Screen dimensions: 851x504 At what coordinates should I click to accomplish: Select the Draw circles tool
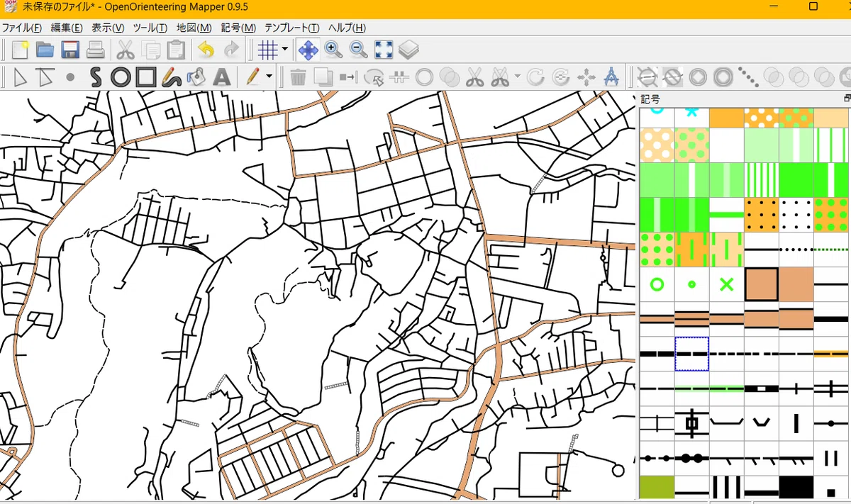pyautogui.click(x=121, y=77)
